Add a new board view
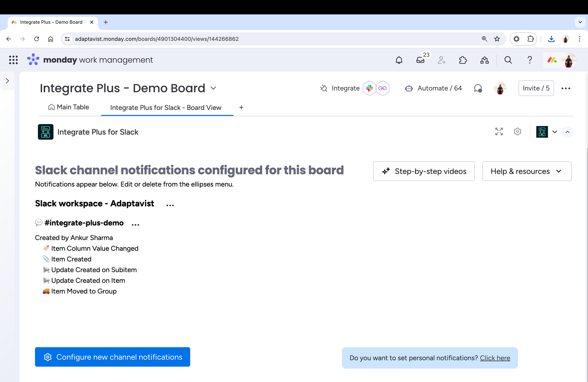This screenshot has height=382, width=588. tap(241, 107)
